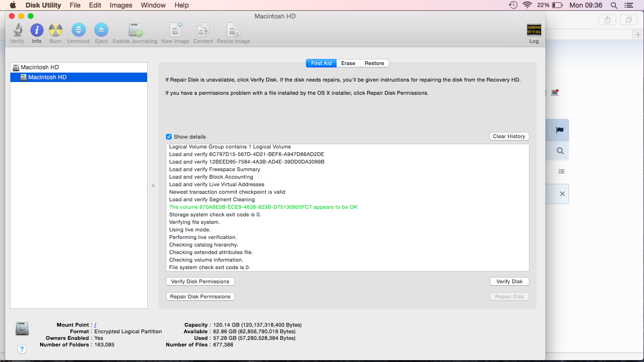644x362 pixels.
Task: Click the menu bar clock Mon 09:36
Action: pyautogui.click(x=586, y=5)
